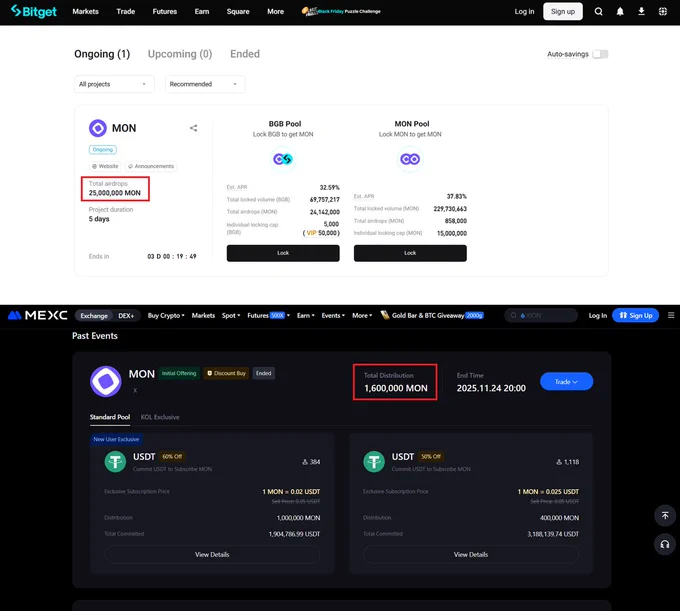This screenshot has height=611, width=680.
Task: Open blue Trade dropdown button
Action: coord(566,382)
